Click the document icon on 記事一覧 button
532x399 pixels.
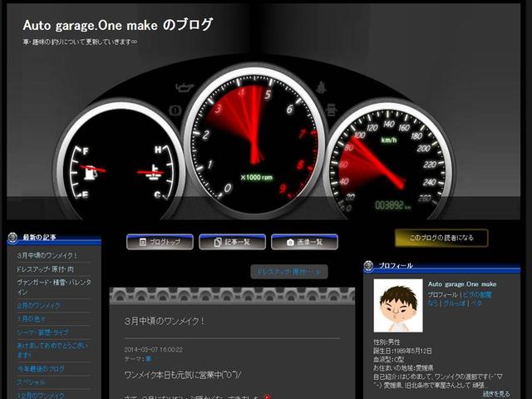pyautogui.click(x=218, y=242)
